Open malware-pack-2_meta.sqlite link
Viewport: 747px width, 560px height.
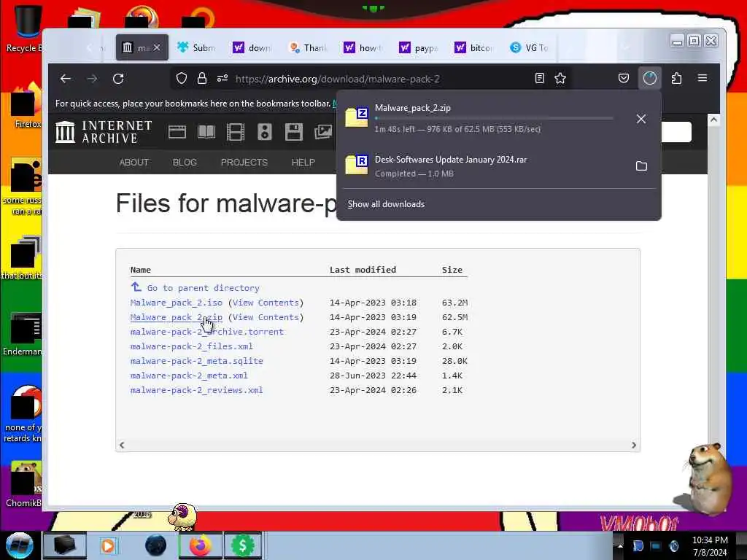tap(197, 361)
